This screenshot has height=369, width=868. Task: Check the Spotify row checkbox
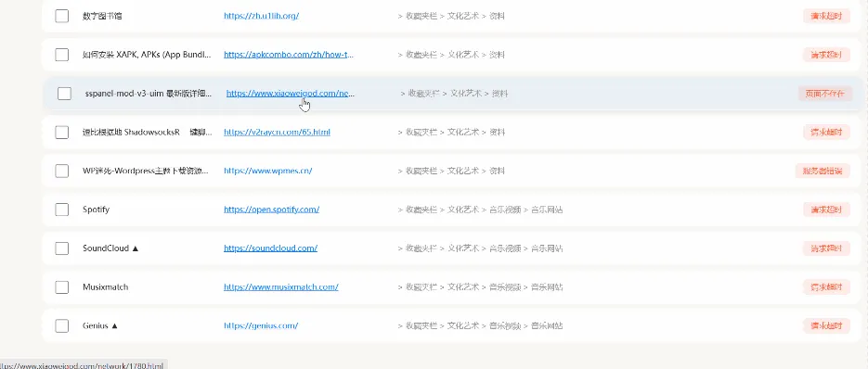coord(61,210)
